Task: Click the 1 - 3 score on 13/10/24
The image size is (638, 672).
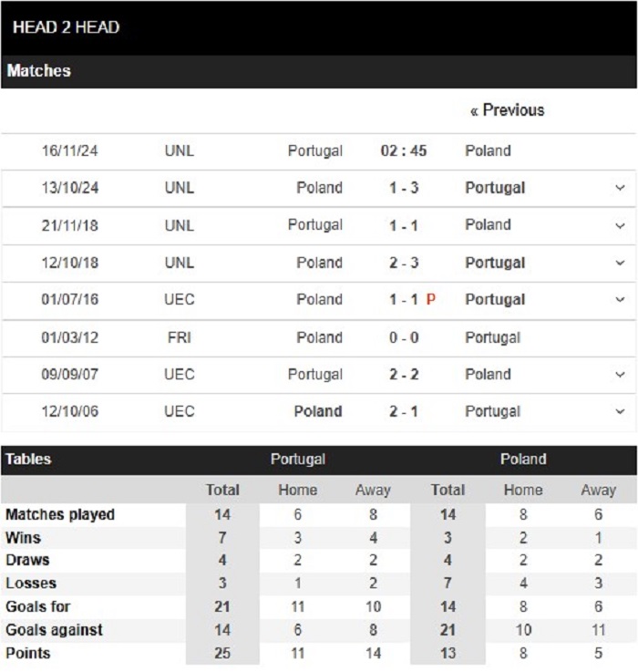Action: pyautogui.click(x=404, y=188)
